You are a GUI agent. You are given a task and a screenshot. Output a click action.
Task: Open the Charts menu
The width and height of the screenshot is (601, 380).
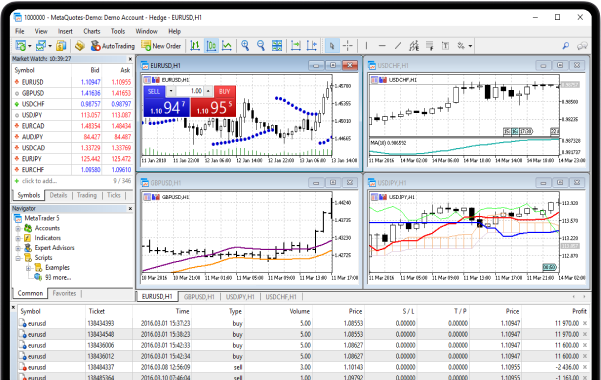[92, 31]
